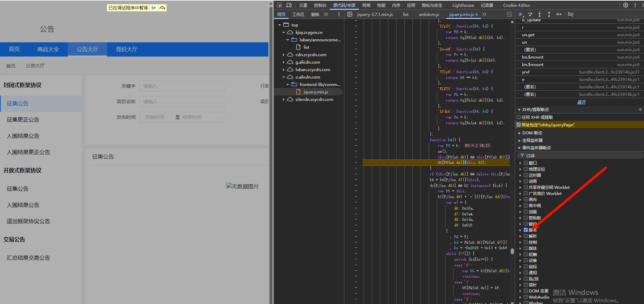Uncheck the 脚本 event listener checkbox
This screenshot has width=644, height=304.
click(526, 230)
